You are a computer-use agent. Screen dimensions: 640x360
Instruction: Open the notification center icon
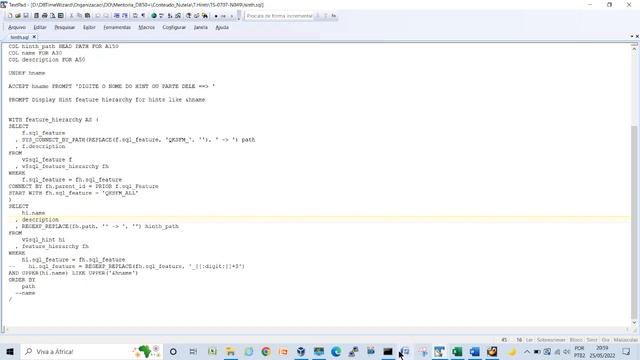pyautogui.click(x=627, y=351)
